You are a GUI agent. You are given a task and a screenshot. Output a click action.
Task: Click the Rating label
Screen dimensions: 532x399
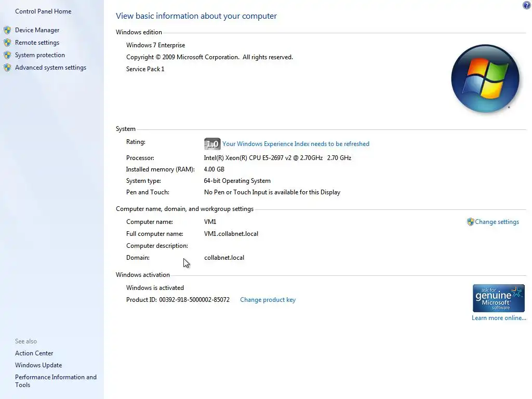[136, 142]
